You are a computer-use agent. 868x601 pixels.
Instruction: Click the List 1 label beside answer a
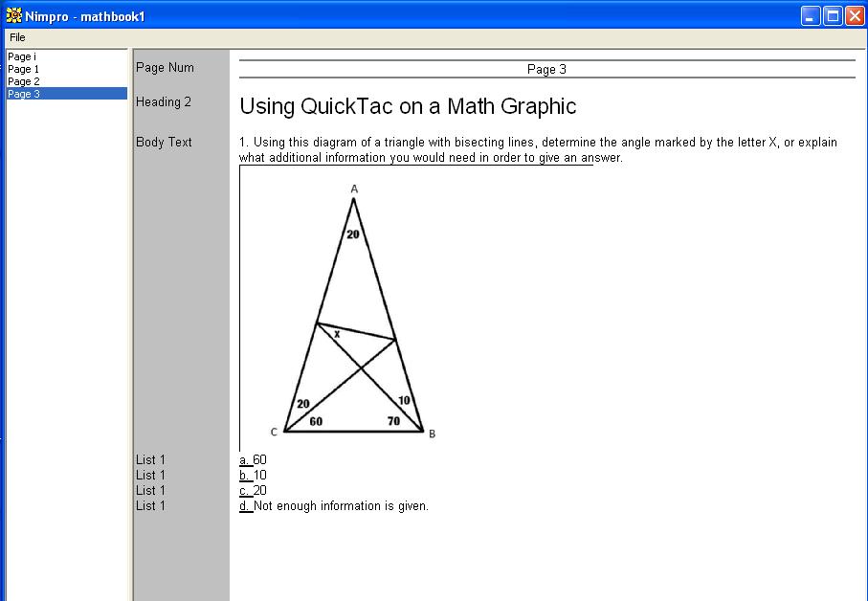pyautogui.click(x=150, y=460)
